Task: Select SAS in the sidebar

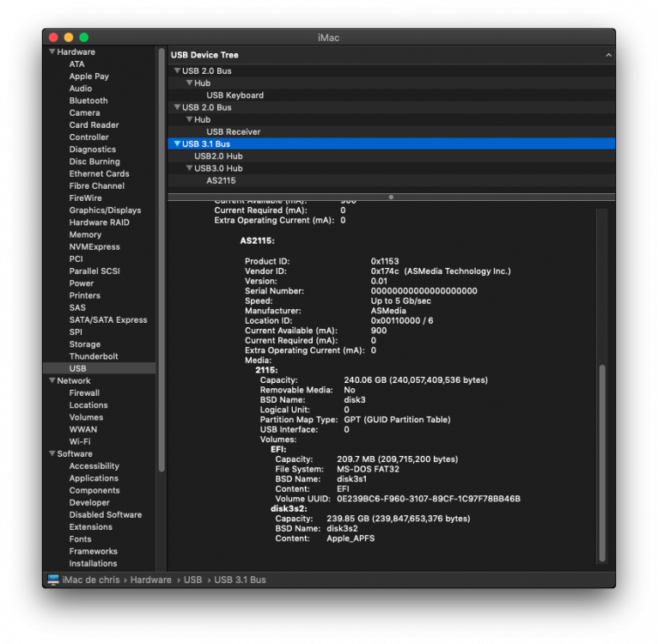Action: click(x=77, y=307)
